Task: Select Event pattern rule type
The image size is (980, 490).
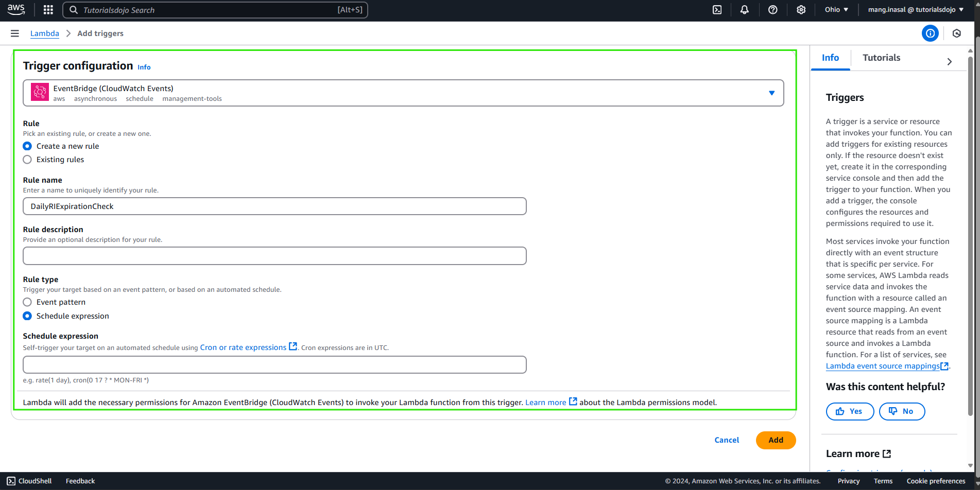Action: pyautogui.click(x=27, y=302)
